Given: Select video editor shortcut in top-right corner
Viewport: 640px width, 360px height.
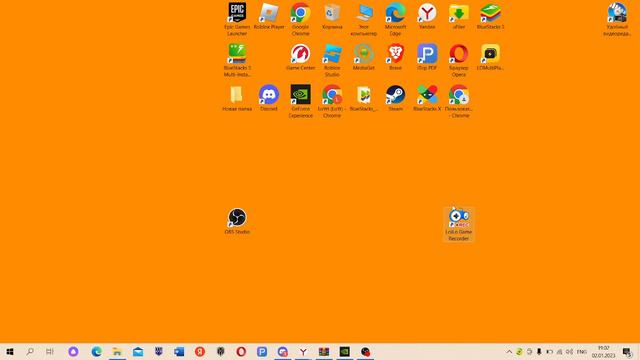Looking at the screenshot, I should click(x=617, y=19).
